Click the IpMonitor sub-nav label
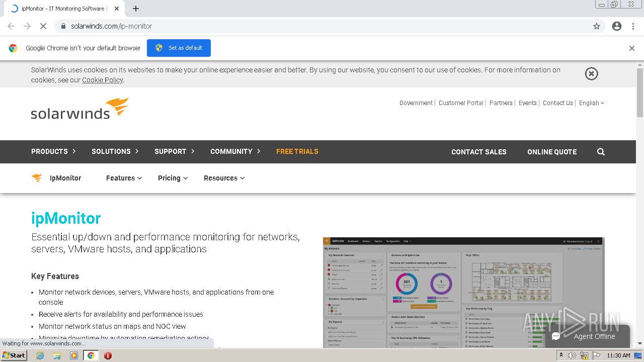The height and width of the screenshot is (362, 644). [65, 178]
